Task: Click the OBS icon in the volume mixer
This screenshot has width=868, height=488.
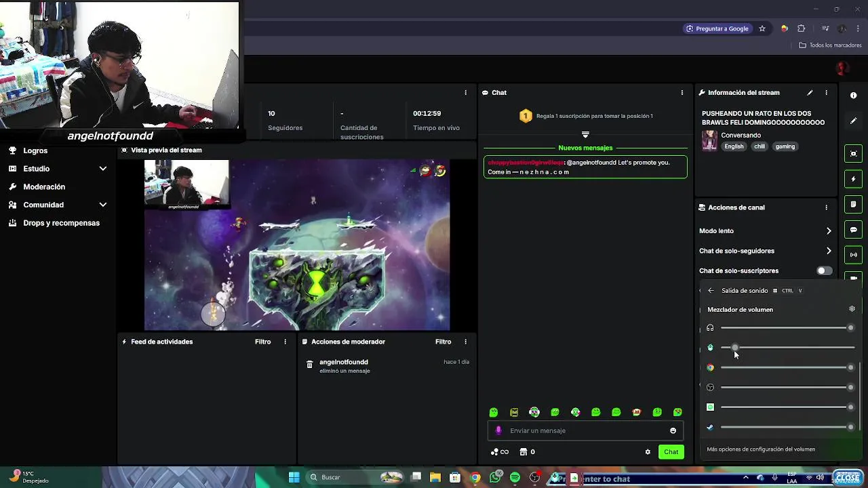Action: tap(710, 388)
